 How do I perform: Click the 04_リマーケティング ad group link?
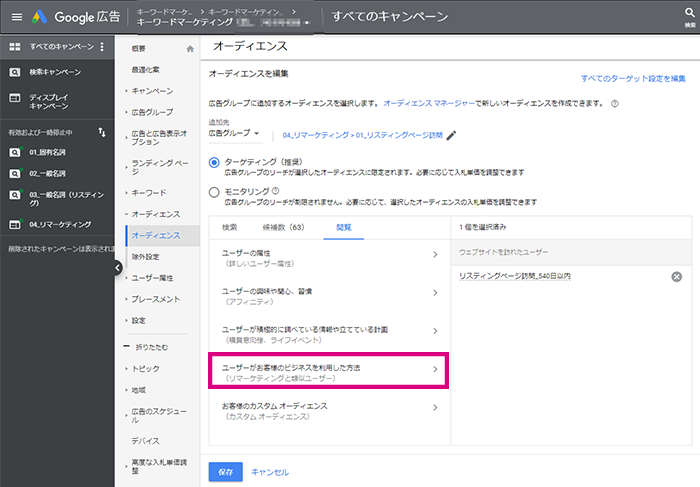362,135
